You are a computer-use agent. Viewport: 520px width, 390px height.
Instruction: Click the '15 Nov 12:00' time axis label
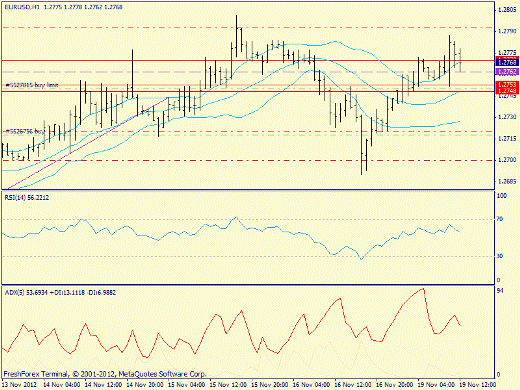(228, 384)
